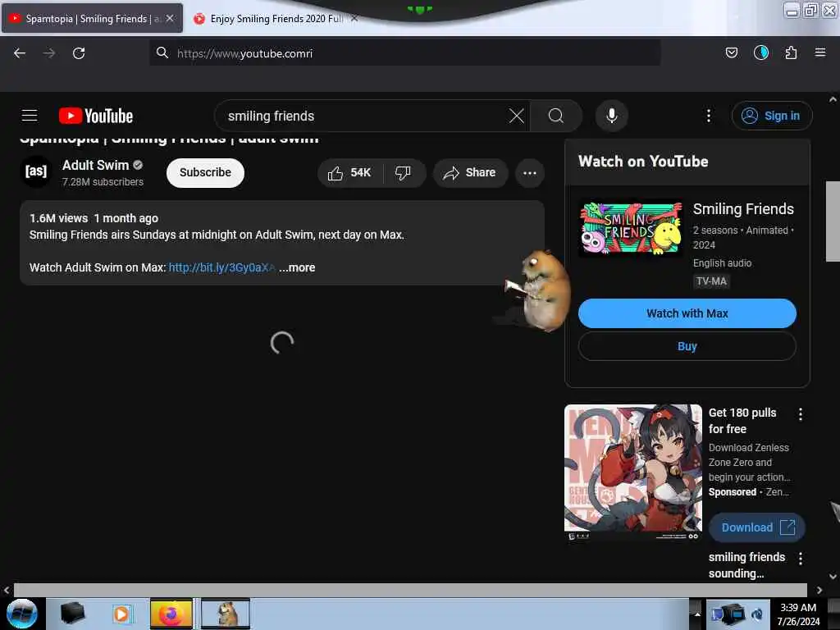Go back with browser back arrow
The image size is (840, 630).
pos(20,53)
